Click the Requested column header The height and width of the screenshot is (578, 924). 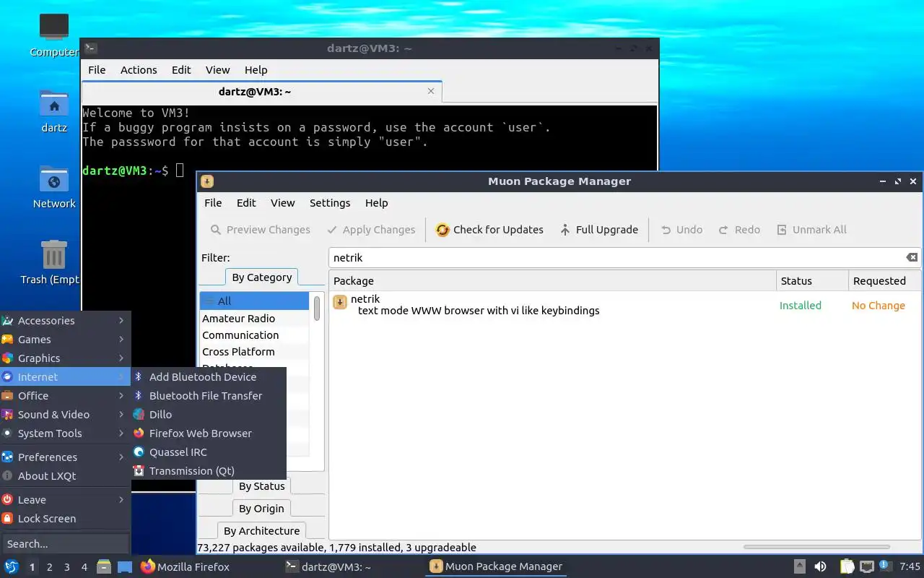884,281
